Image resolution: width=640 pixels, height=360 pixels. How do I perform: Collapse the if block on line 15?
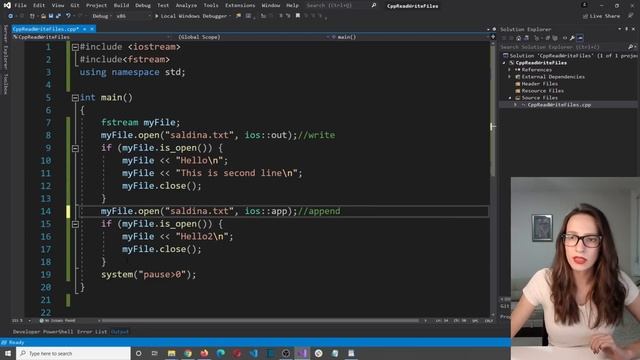pos(75,224)
